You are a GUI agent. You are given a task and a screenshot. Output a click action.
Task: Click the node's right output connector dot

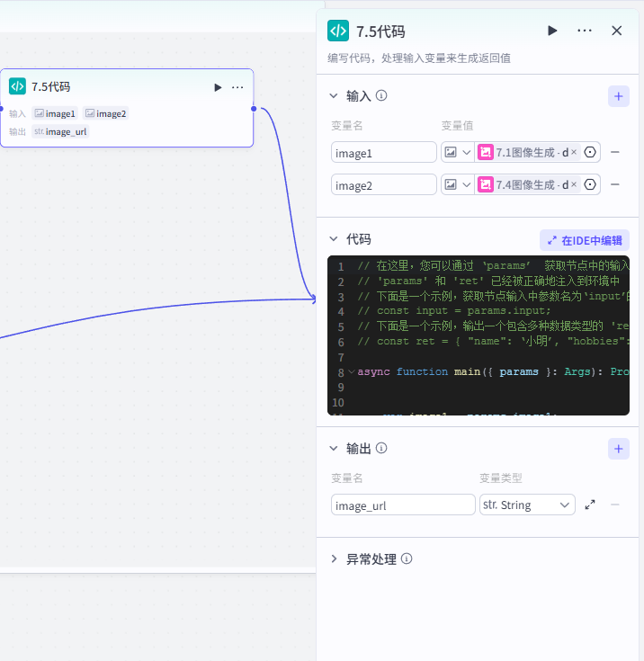(x=254, y=109)
